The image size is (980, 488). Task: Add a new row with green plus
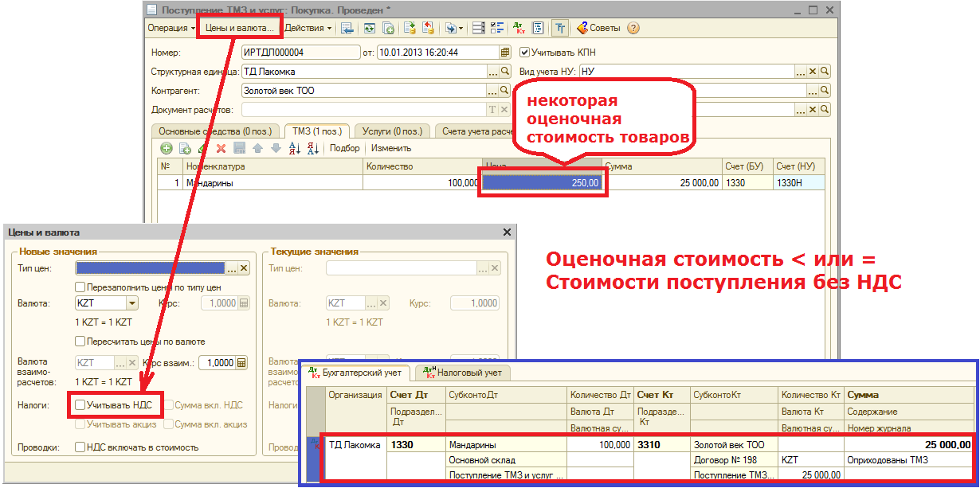(x=167, y=148)
